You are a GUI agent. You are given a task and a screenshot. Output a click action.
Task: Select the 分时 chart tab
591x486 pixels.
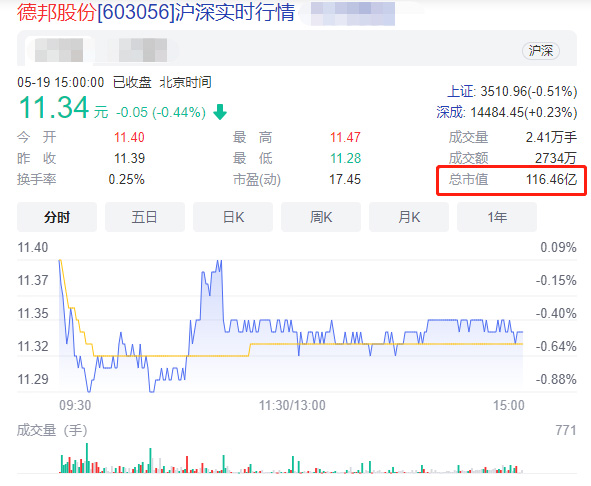point(57,217)
